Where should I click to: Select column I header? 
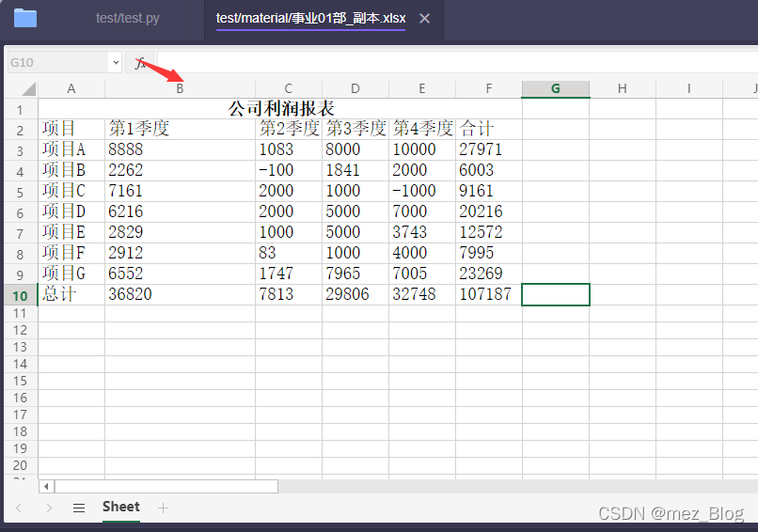(688, 89)
